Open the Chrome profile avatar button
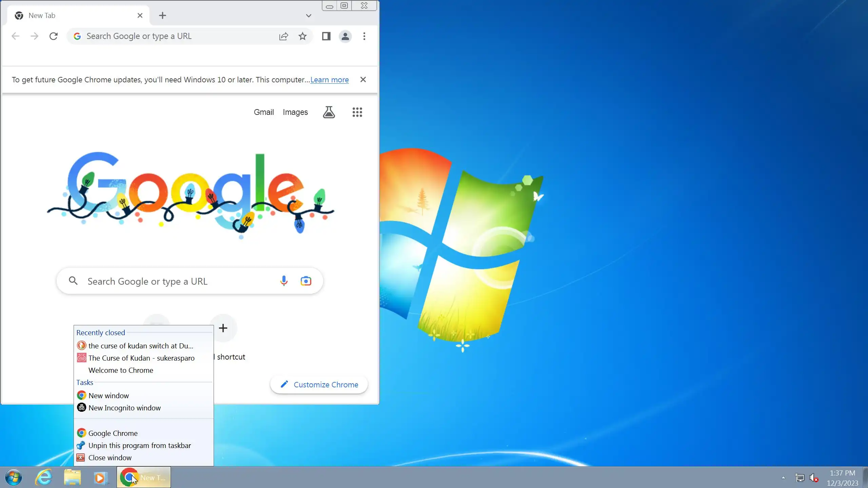The width and height of the screenshot is (868, 488). tap(345, 36)
